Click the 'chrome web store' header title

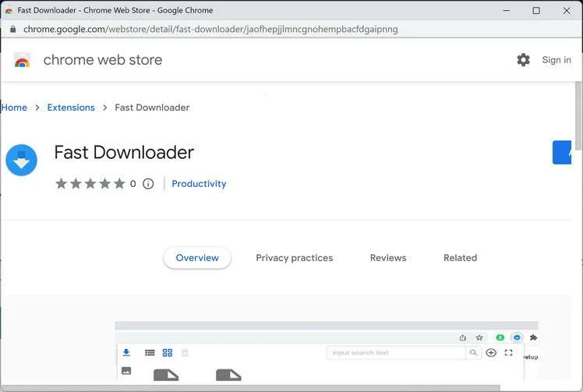[103, 60]
